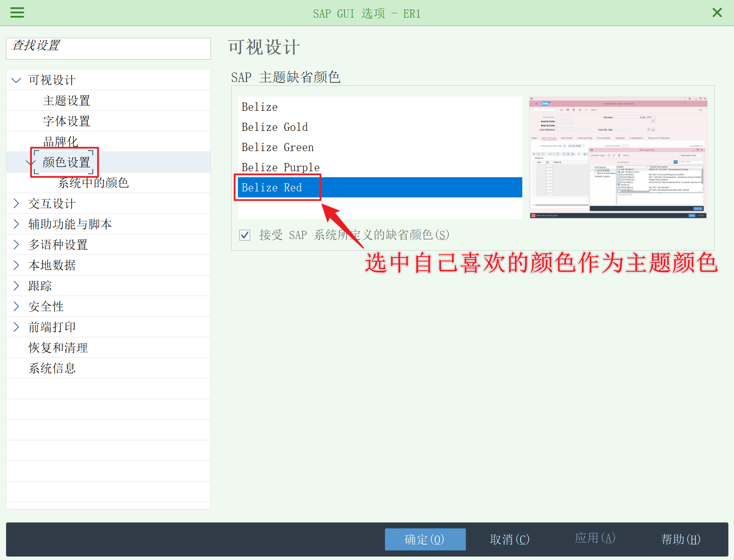Click the theme preview thumbnail
Viewport: 734px width, 560px height.
[x=618, y=157]
